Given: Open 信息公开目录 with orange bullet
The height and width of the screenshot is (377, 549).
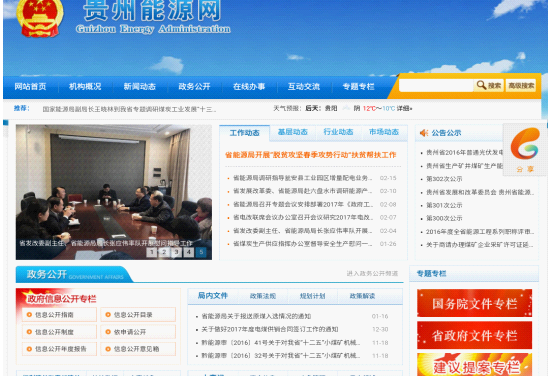Looking at the screenshot, I should tap(138, 315).
